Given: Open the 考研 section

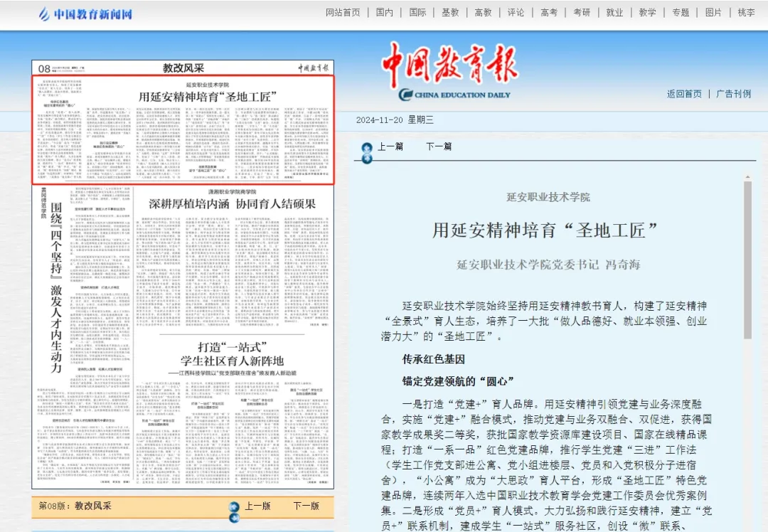Looking at the screenshot, I should point(582,12).
